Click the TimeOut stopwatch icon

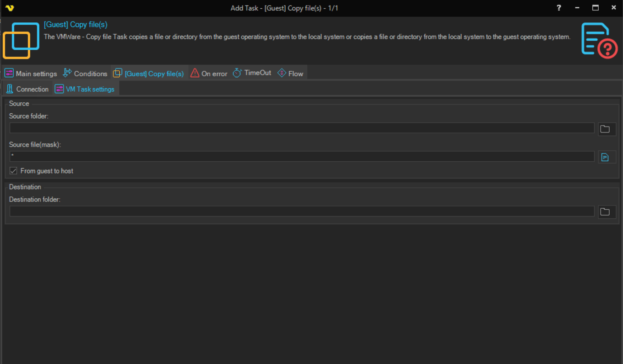pyautogui.click(x=237, y=73)
